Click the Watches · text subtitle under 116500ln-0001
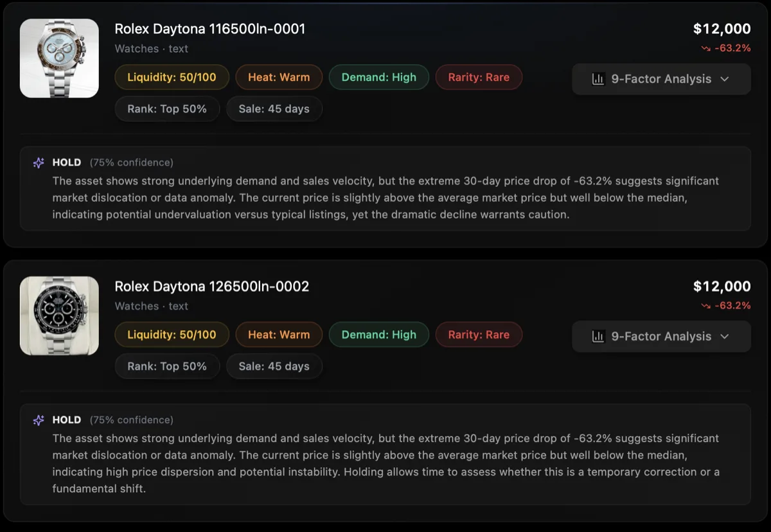 (x=152, y=49)
